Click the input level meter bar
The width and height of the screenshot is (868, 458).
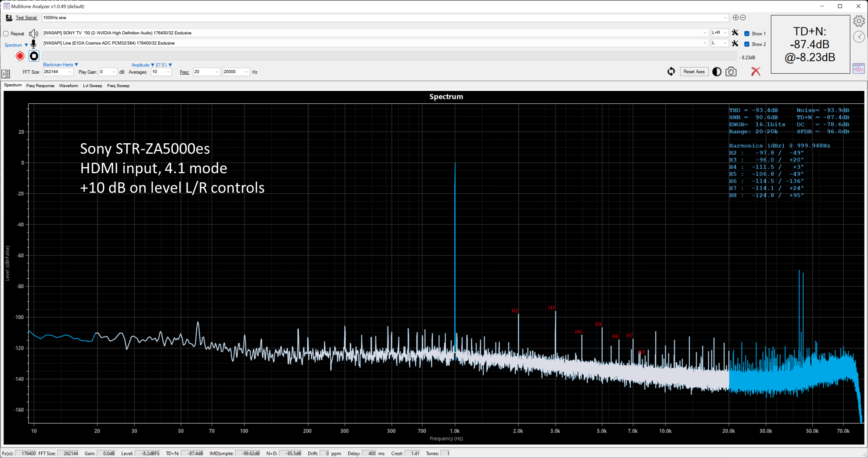pyautogui.click(x=389, y=56)
